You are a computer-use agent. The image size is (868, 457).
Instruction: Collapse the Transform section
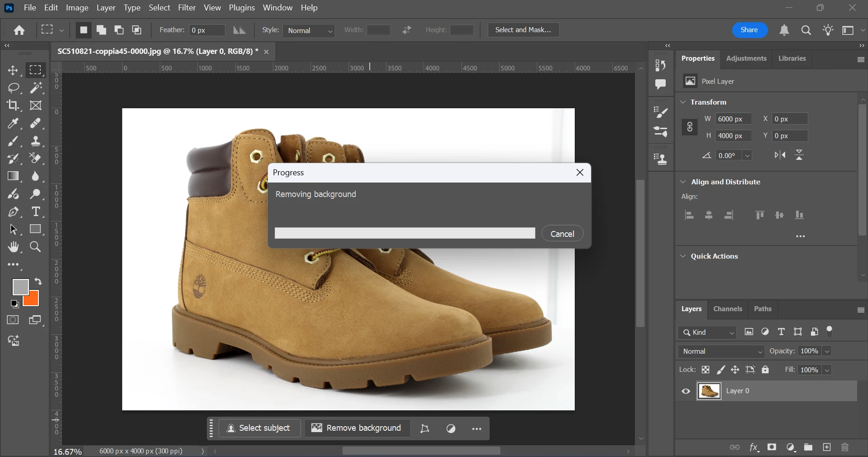(683, 102)
